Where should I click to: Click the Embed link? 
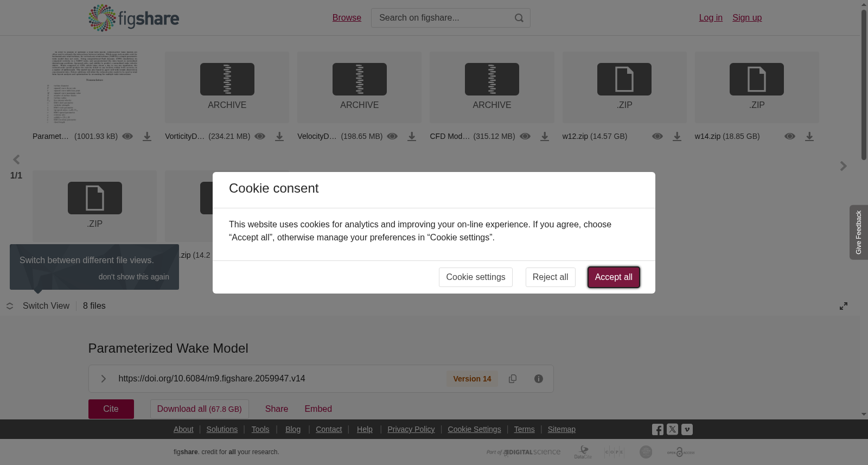pos(318,409)
